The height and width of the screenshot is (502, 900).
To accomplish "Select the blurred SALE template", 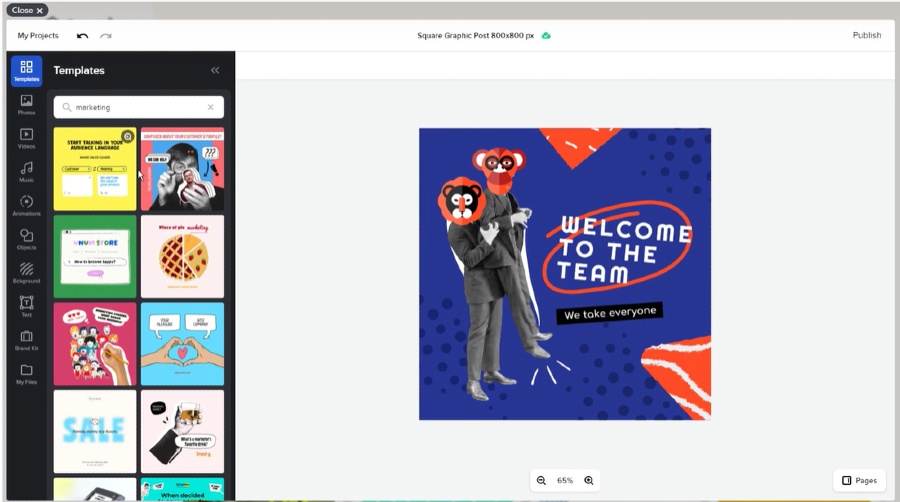I will coord(95,431).
